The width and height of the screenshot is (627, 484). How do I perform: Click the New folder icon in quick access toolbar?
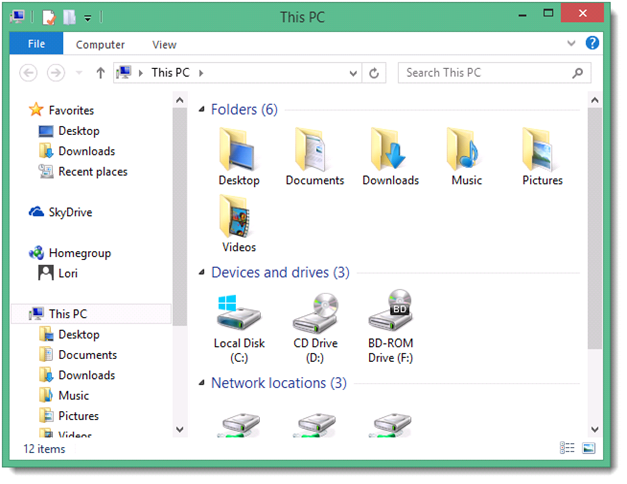[69, 17]
